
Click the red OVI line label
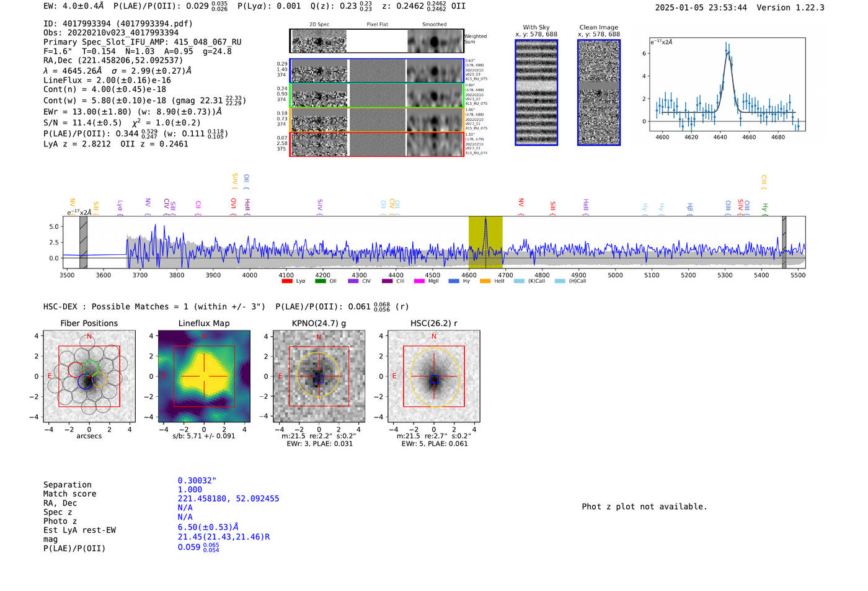[x=234, y=206]
